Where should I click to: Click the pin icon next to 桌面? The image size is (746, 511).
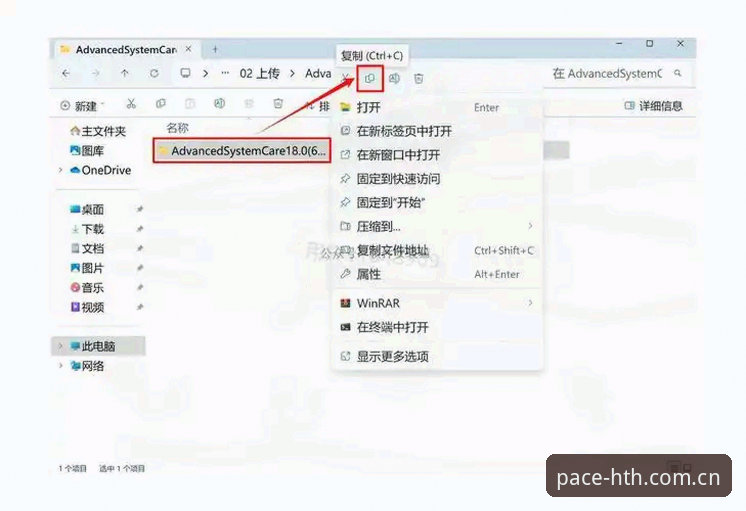click(140, 209)
